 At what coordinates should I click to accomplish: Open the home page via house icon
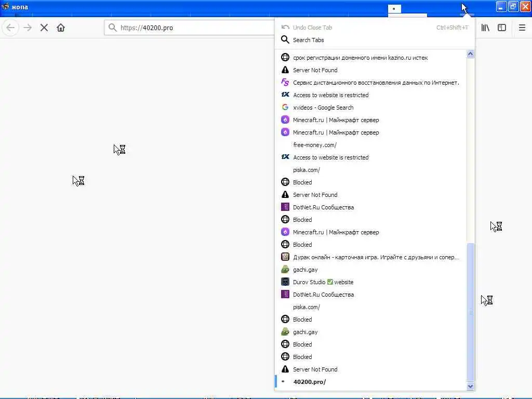pos(61,28)
